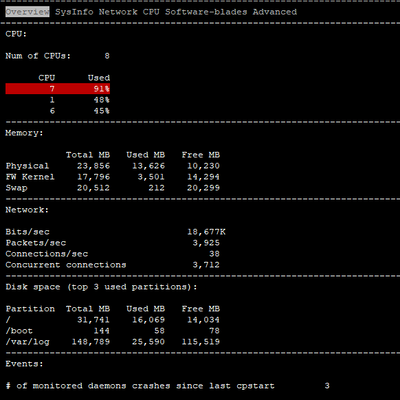Switch to the Software-blades tab
The width and height of the screenshot is (400, 400).
pyautogui.click(x=206, y=12)
